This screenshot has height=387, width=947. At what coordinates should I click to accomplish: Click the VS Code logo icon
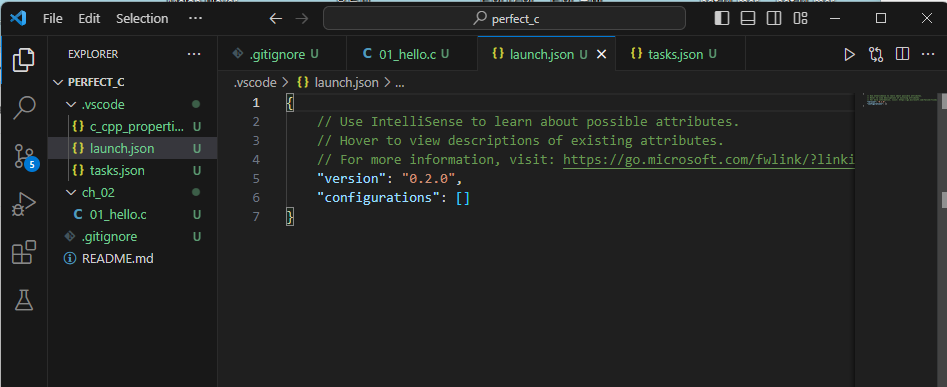(18, 19)
